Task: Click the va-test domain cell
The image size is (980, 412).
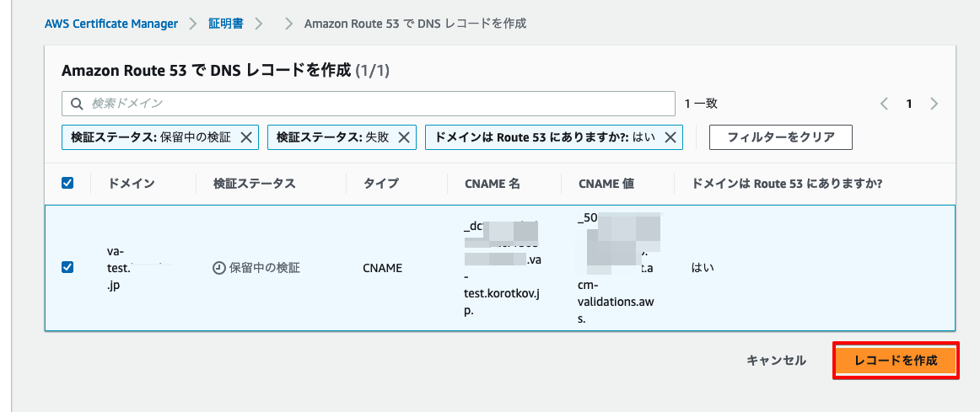Action: [139, 268]
